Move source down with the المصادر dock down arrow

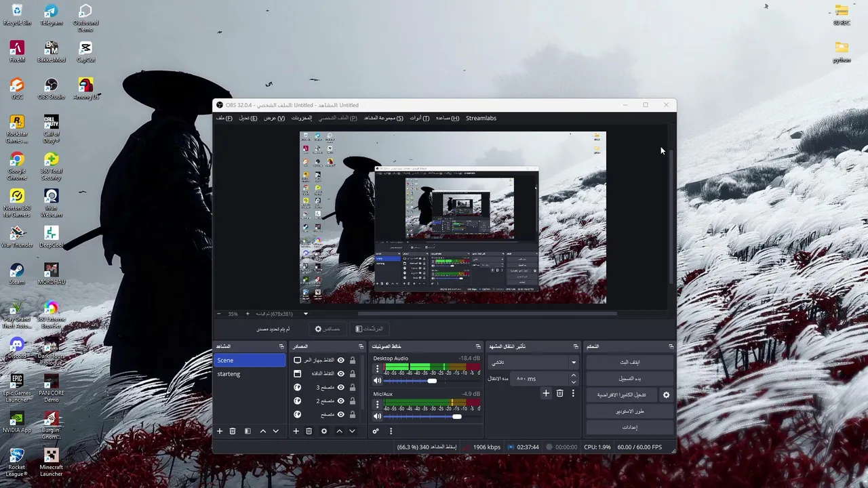click(x=352, y=431)
